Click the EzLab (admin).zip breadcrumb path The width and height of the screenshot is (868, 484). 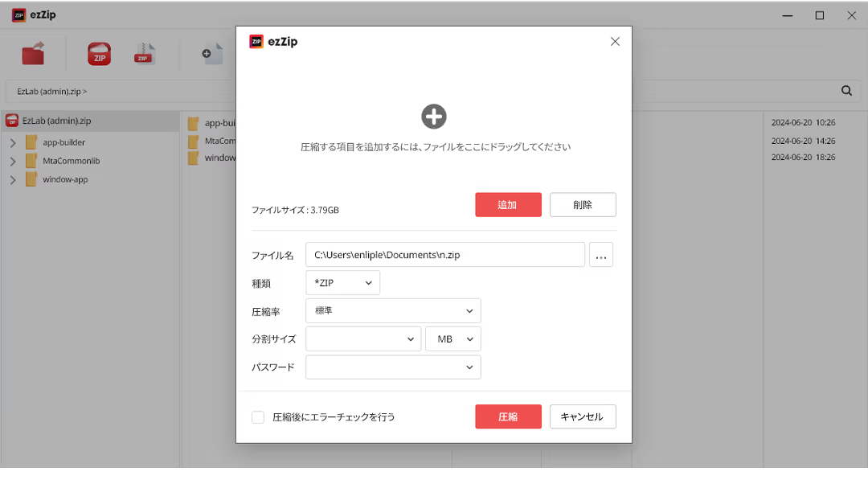tap(51, 92)
